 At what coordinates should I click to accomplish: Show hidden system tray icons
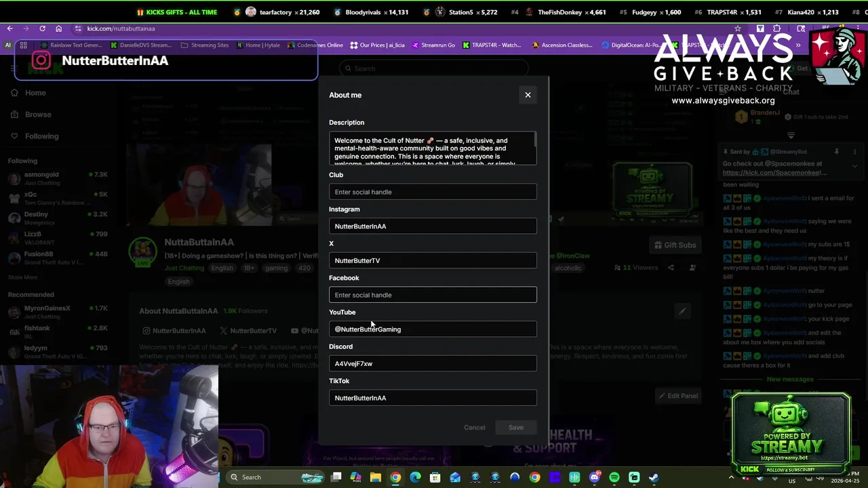(731, 477)
